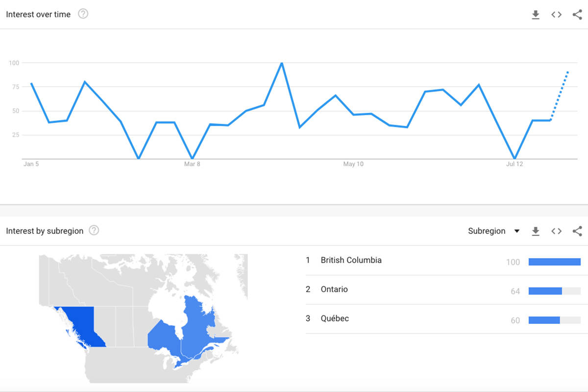The height and width of the screenshot is (392, 588).
Task: Share the Interest by subregion card
Action: [x=577, y=231]
